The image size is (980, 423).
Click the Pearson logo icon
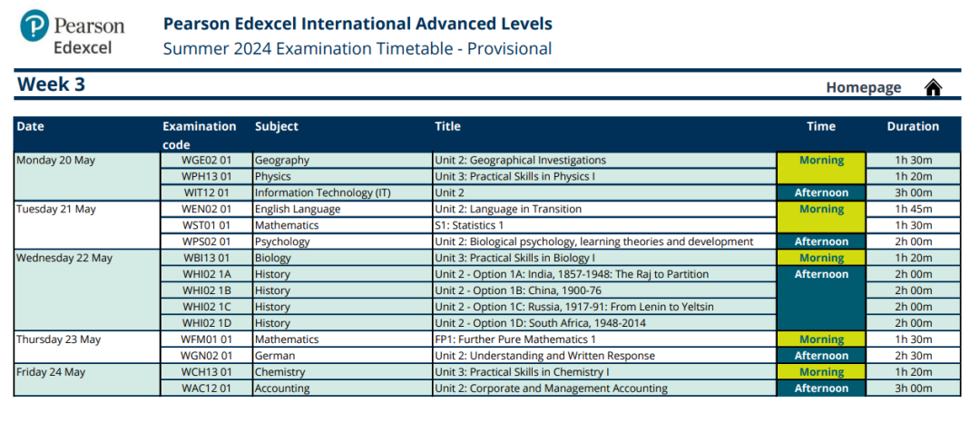pos(34,25)
